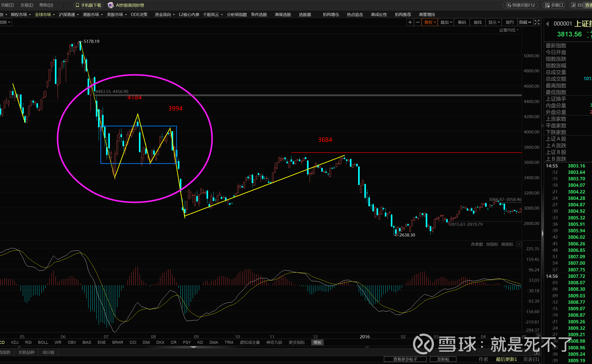The height and width of the screenshot is (364, 592).
Task: Close the MACD indicator panel
Action: click(519, 244)
